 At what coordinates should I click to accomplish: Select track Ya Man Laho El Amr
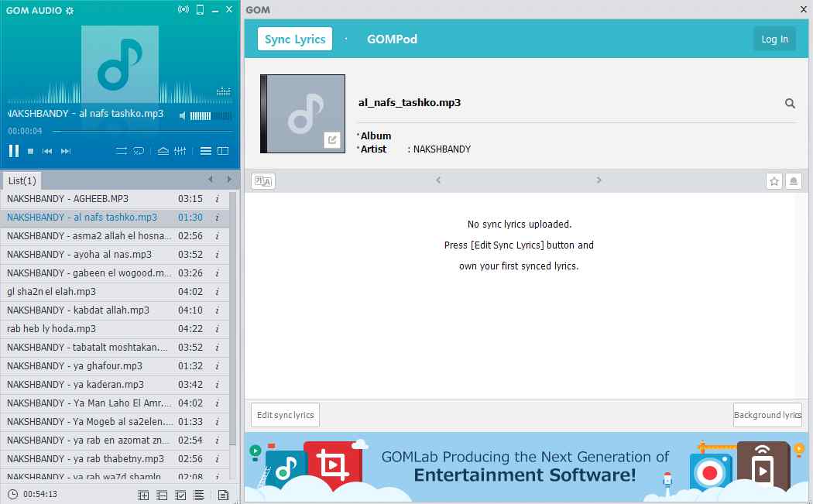coord(115,403)
